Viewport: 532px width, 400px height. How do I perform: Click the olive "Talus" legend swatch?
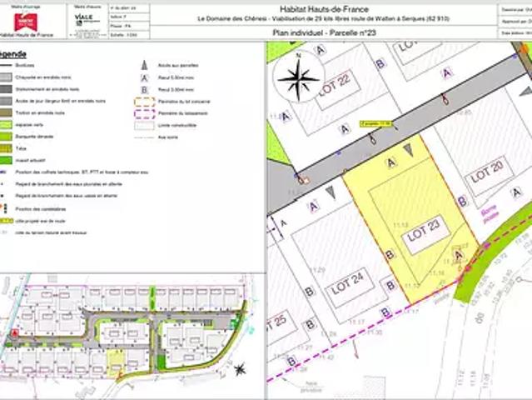click(6, 148)
